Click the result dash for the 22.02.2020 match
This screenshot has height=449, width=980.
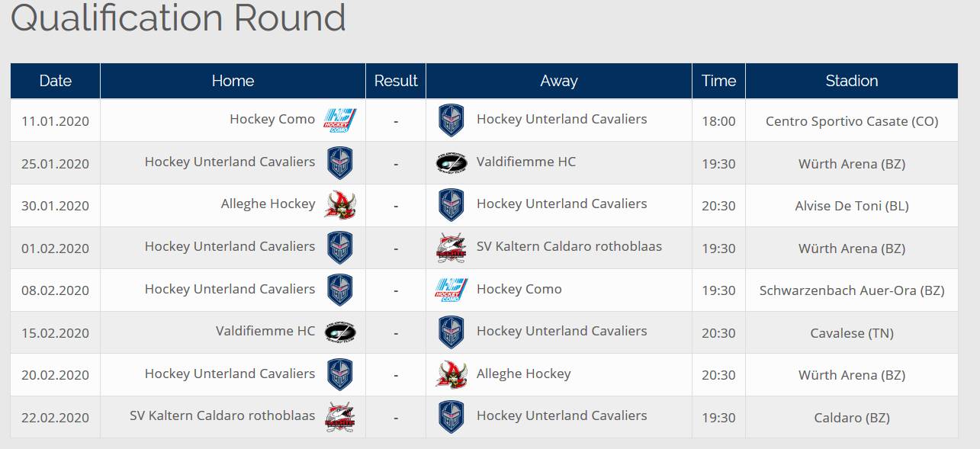click(396, 418)
